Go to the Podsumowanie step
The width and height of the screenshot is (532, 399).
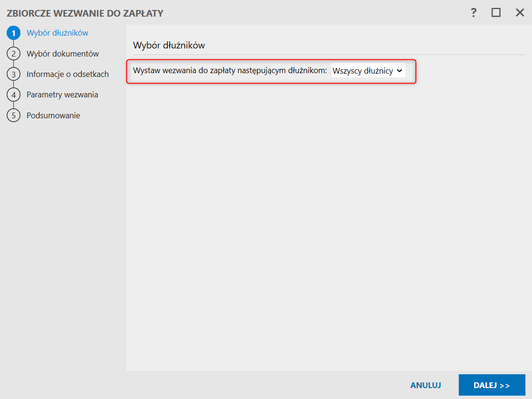click(53, 115)
